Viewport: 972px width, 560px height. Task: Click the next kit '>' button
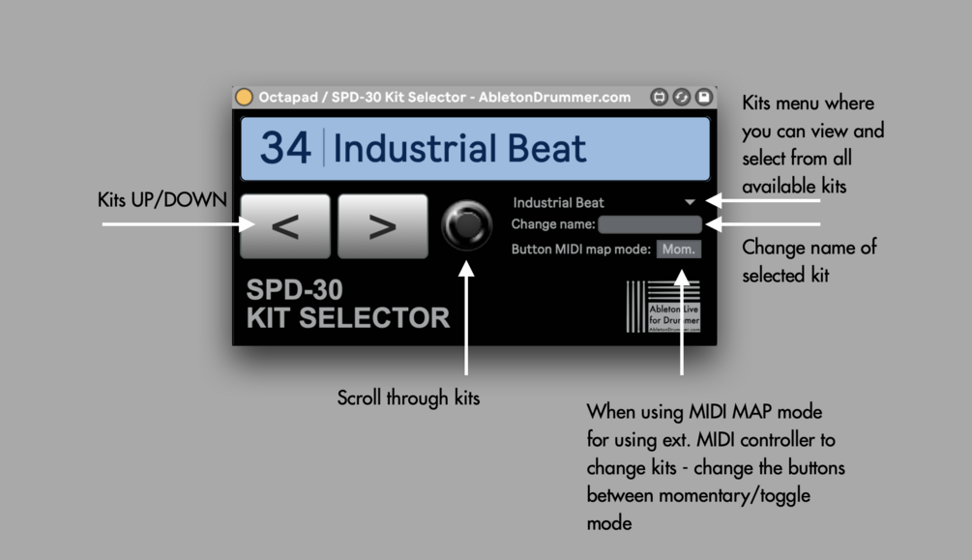coord(383,226)
